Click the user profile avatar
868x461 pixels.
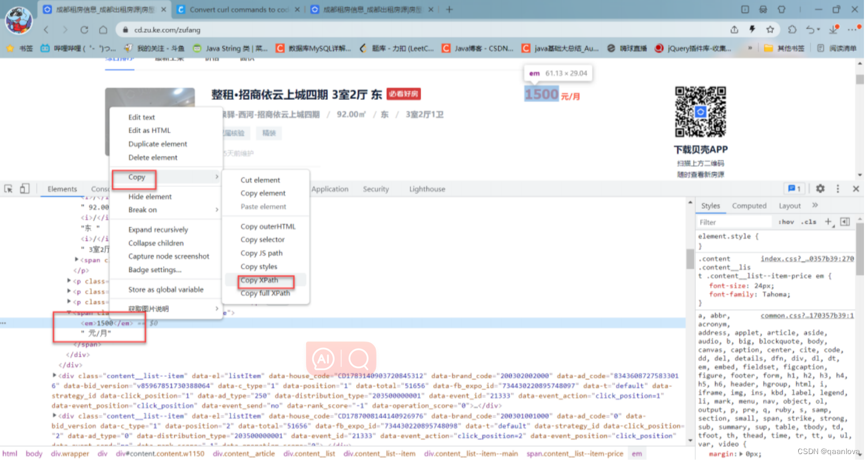pyautogui.click(x=18, y=20)
